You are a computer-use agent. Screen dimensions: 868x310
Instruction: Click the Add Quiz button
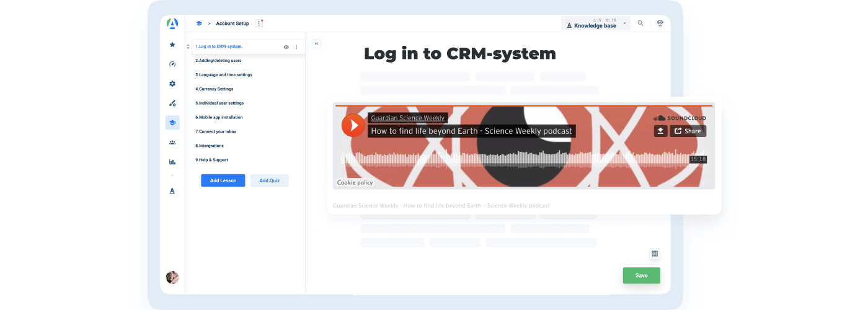[x=270, y=180]
